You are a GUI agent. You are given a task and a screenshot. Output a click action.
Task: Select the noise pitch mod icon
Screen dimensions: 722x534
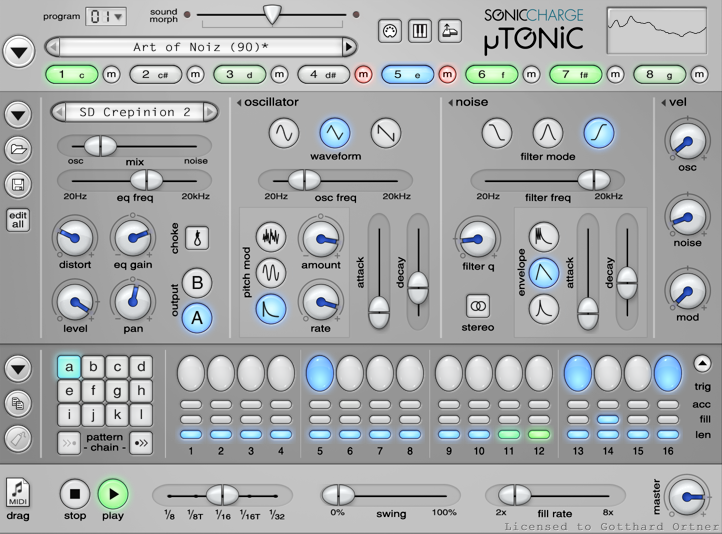point(270,236)
